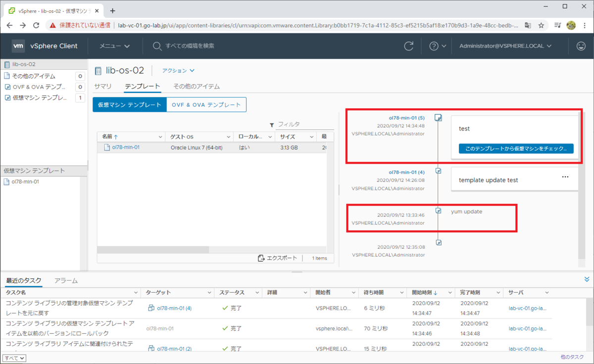Click the first lab-vc-01.go-la... server link
Image resolution: width=594 pixels, height=364 pixels.
(528, 308)
